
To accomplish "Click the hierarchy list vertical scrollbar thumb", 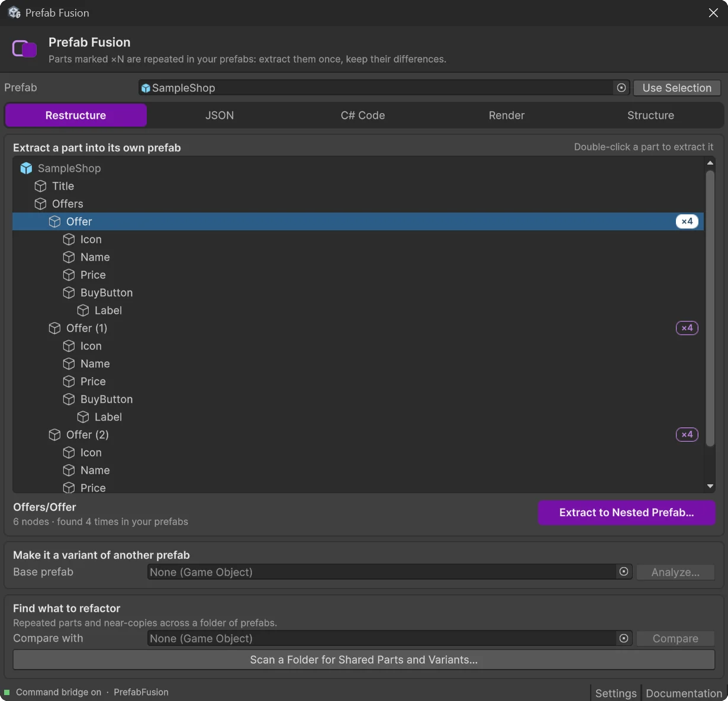I will point(710,308).
